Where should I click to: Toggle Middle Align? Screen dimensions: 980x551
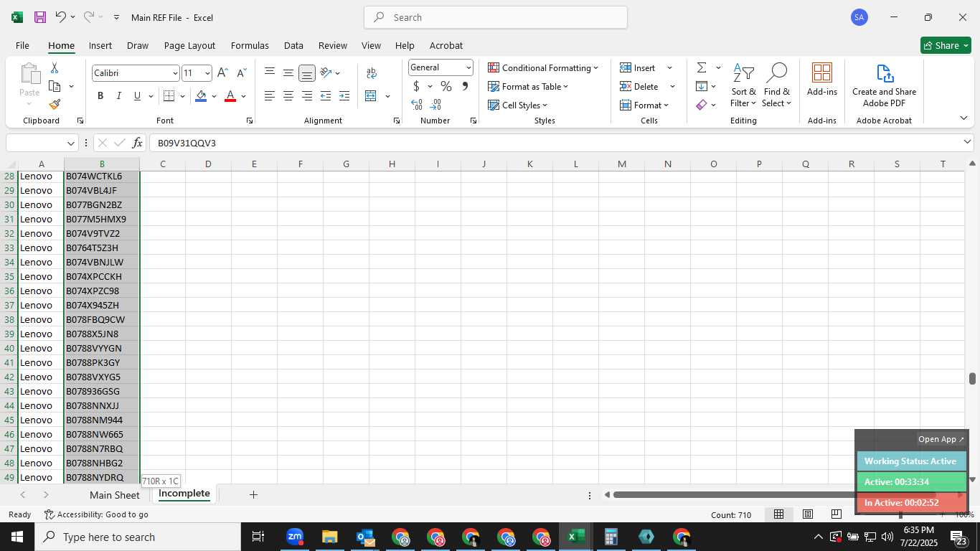coord(288,72)
